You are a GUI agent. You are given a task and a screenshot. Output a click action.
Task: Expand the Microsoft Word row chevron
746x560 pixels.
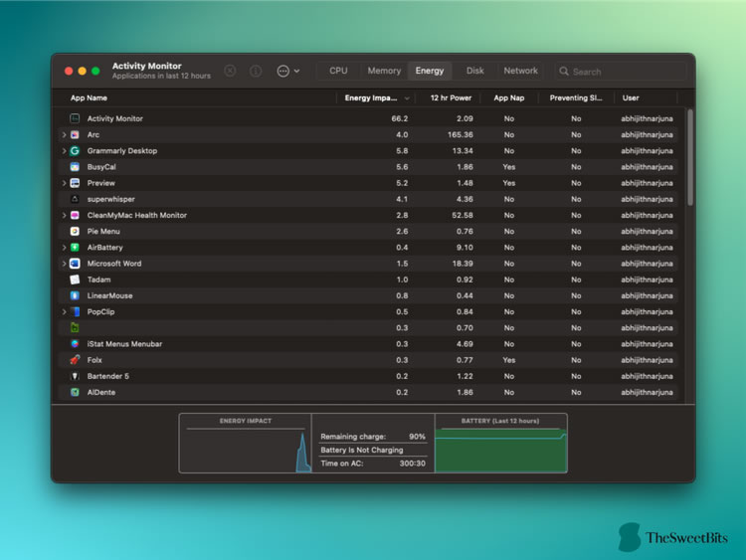(x=64, y=264)
